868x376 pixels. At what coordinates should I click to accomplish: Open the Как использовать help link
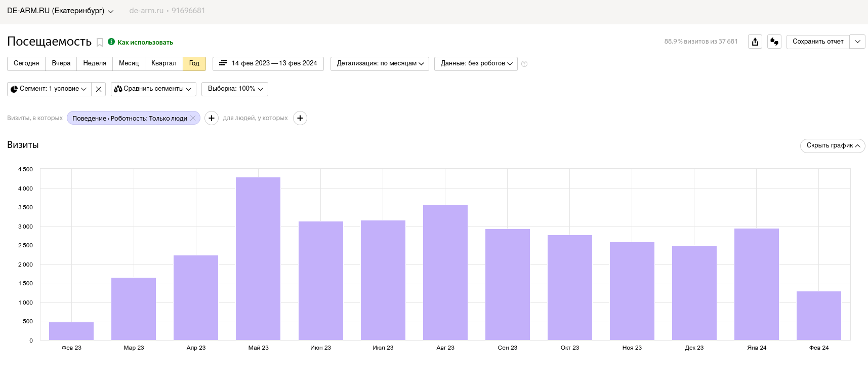(145, 43)
